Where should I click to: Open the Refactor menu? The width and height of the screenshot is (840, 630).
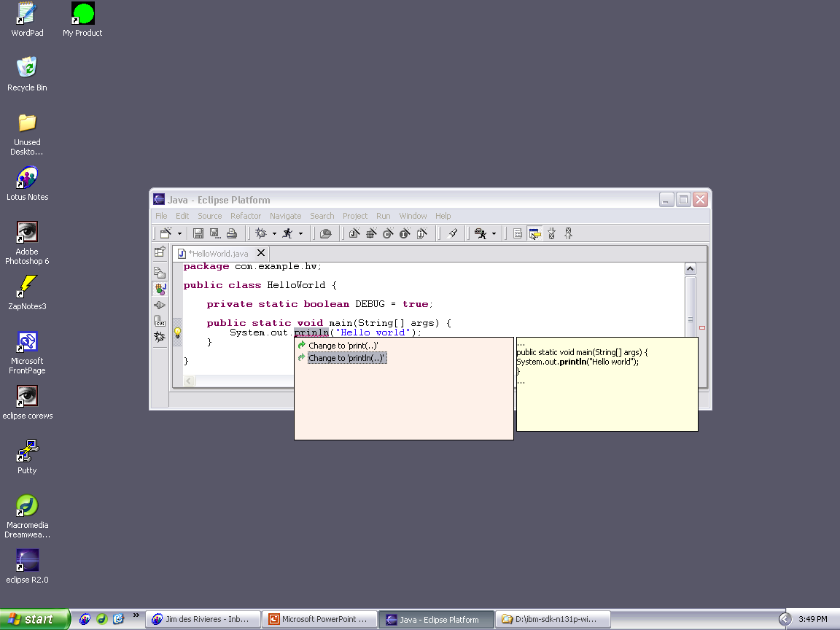click(x=246, y=216)
